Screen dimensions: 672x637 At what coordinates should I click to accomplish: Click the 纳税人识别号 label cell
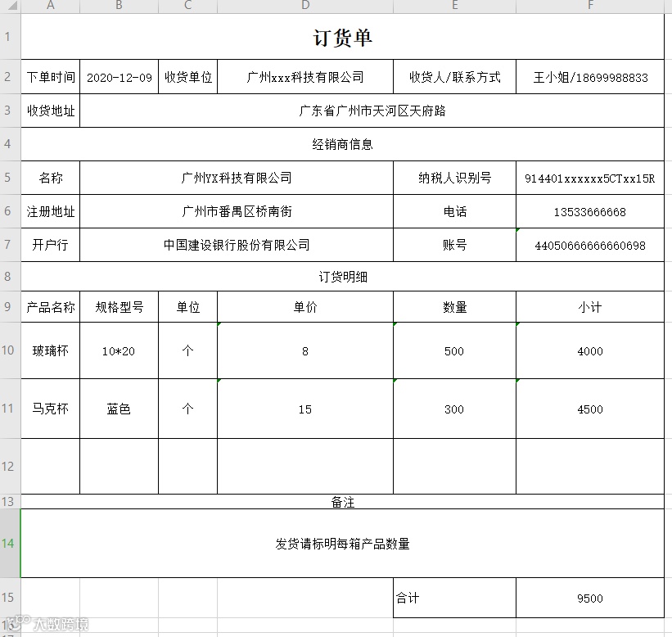click(455, 178)
